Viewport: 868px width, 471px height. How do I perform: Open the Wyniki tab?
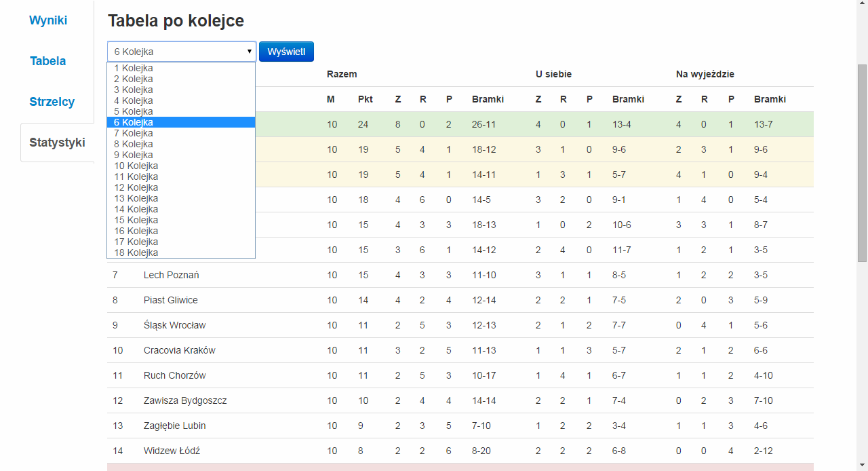coord(48,20)
